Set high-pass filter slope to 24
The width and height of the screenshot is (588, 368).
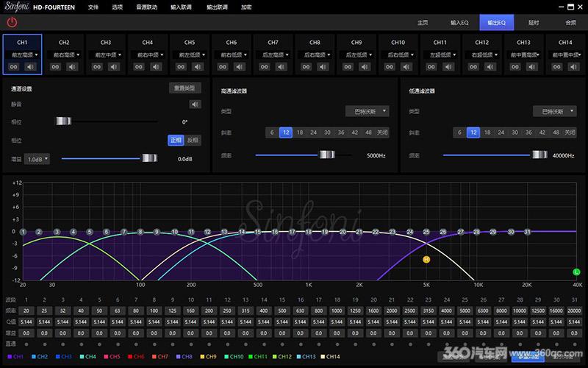pos(314,132)
